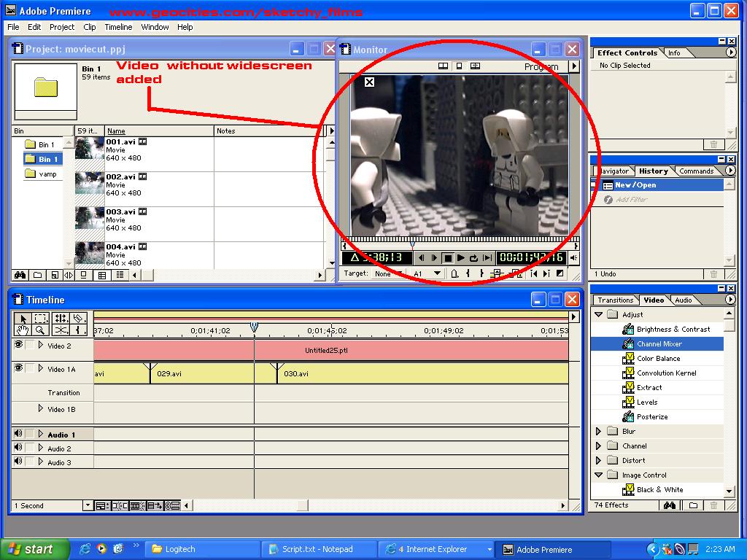Toggle lock box on Video 1A track
The height and width of the screenshot is (560, 747).
(x=31, y=368)
